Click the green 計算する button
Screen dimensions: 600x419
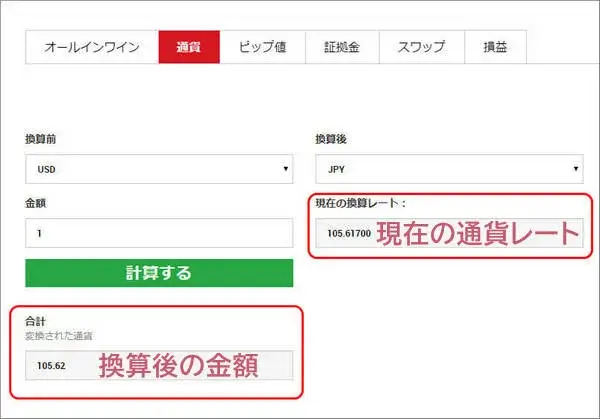(x=159, y=273)
